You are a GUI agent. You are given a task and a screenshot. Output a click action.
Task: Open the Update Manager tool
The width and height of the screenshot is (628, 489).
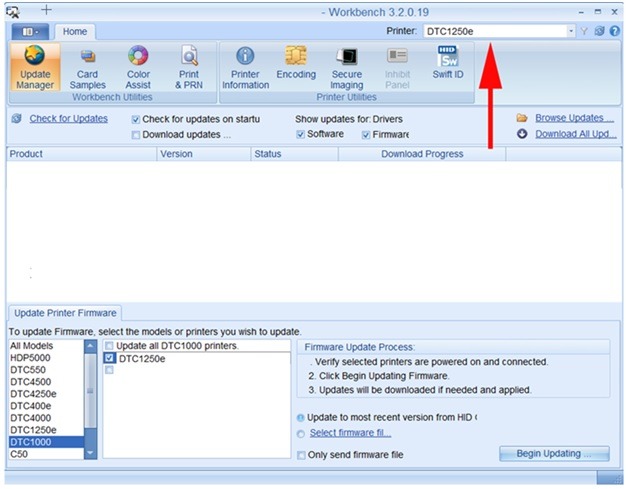click(35, 67)
